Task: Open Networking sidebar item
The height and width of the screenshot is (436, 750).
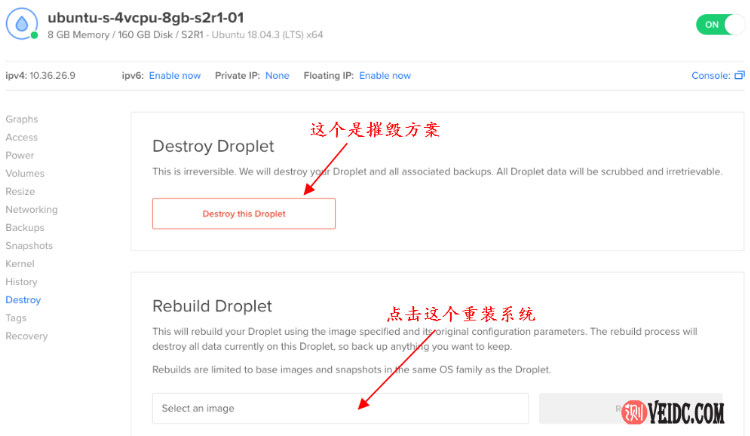Action: point(32,209)
